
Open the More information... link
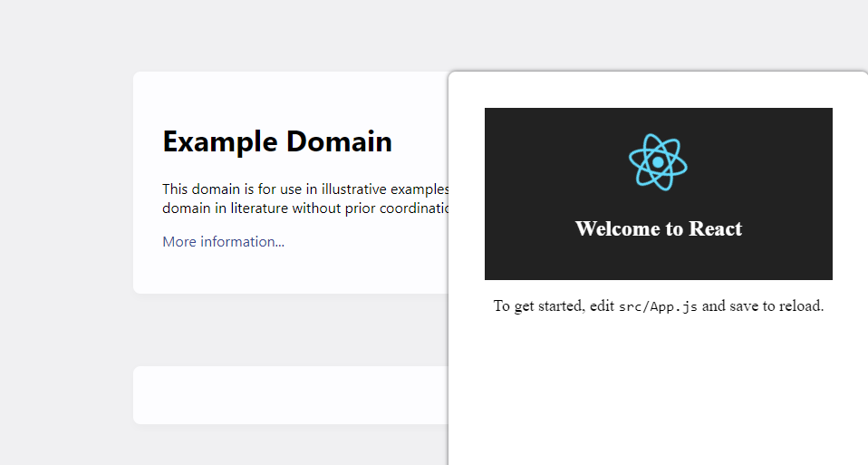[x=223, y=242]
